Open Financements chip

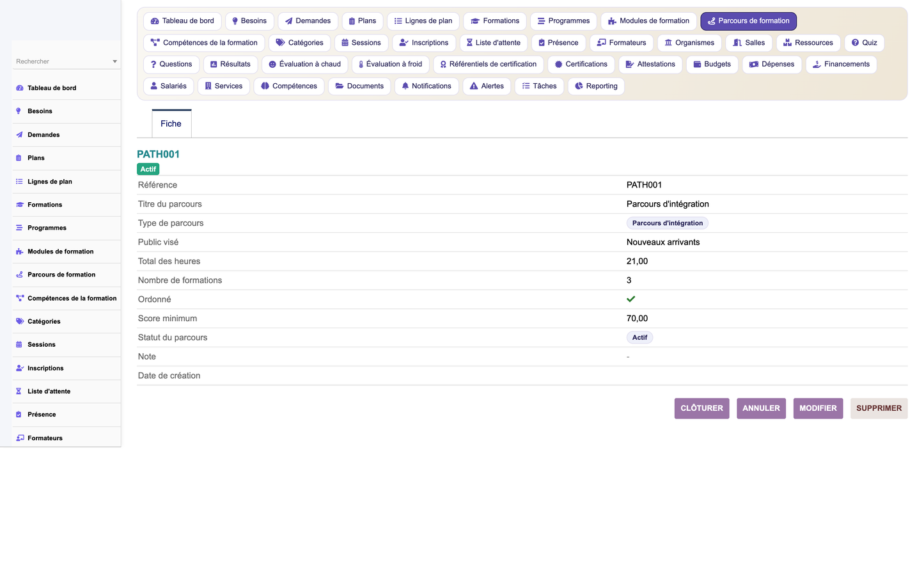(841, 64)
